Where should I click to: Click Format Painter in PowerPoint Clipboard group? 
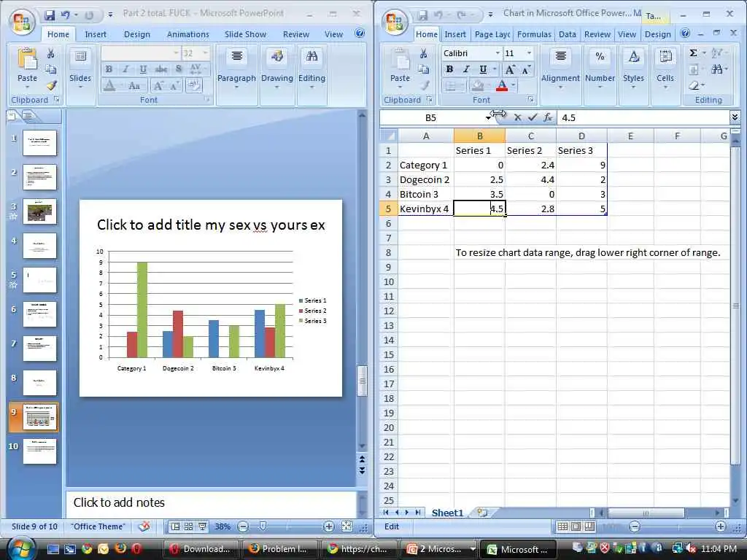51,86
